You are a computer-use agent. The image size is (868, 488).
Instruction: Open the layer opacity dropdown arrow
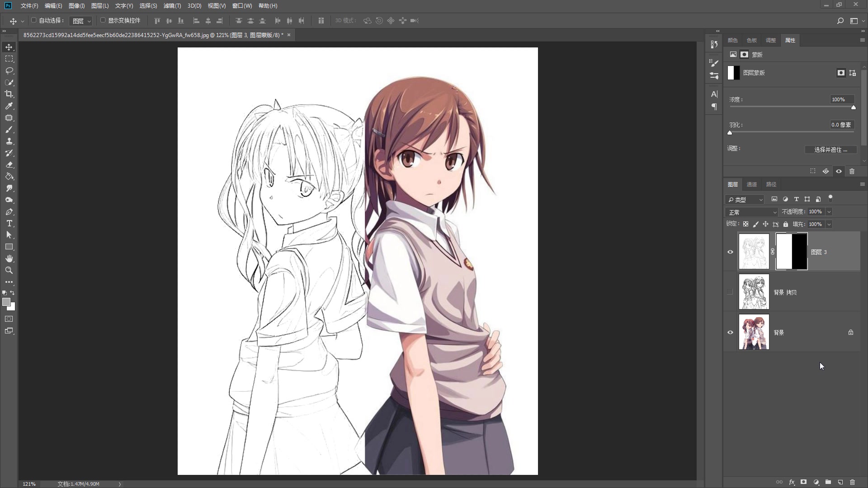829,212
